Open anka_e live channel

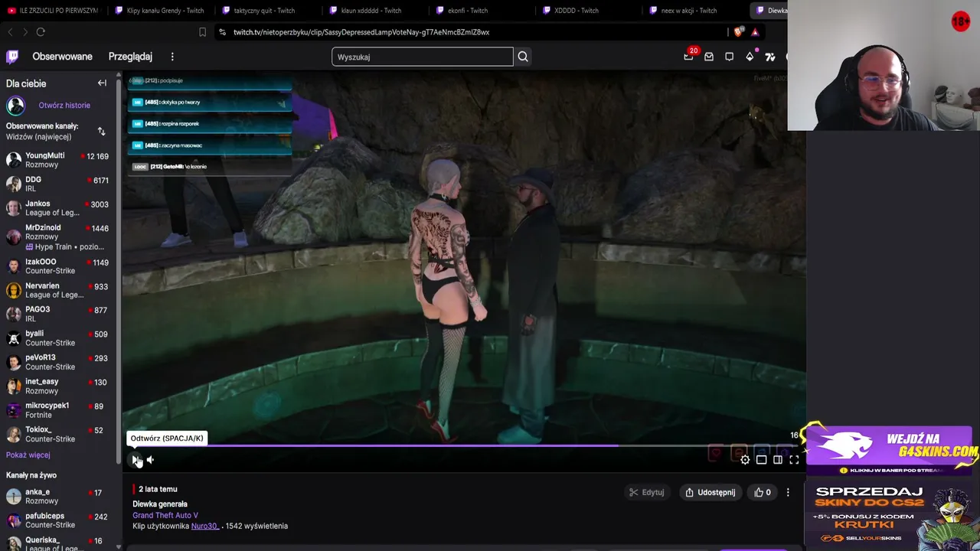pyautogui.click(x=57, y=497)
